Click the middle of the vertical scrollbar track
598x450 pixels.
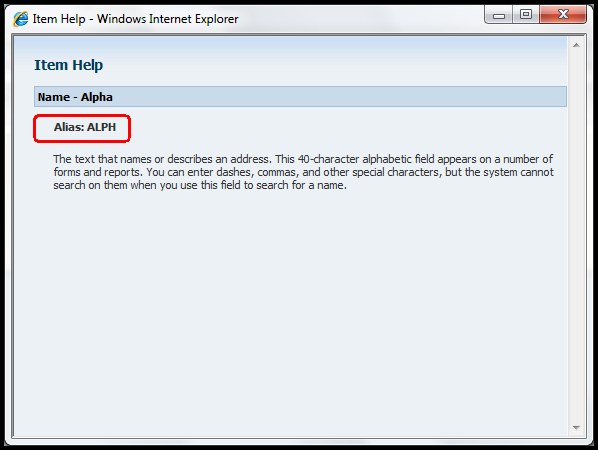click(576, 236)
